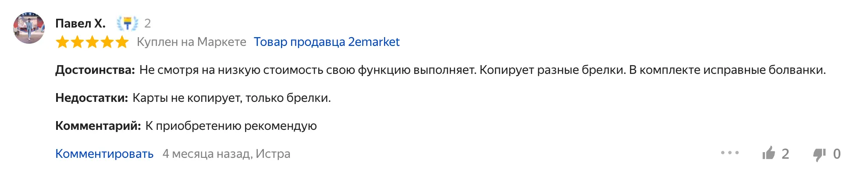Image resolution: width=868 pixels, height=181 pixels.
Task: Click the badge level number 2
Action: tap(148, 24)
